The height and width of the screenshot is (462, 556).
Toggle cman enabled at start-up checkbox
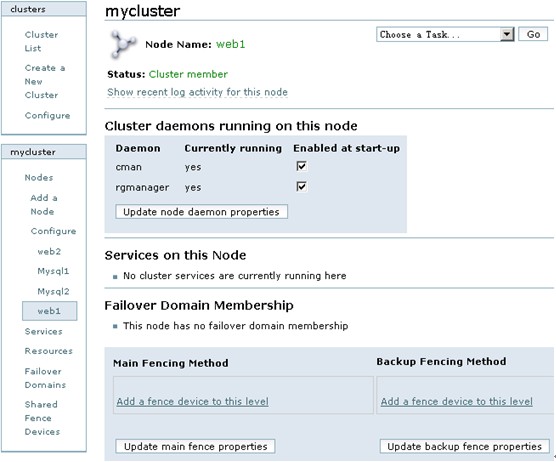[301, 166]
